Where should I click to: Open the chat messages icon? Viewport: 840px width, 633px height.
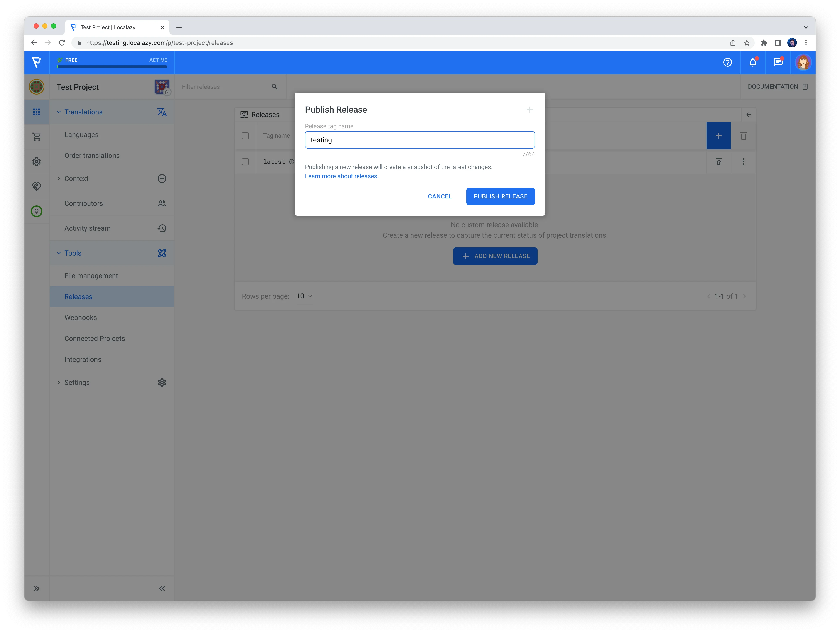[x=778, y=62]
